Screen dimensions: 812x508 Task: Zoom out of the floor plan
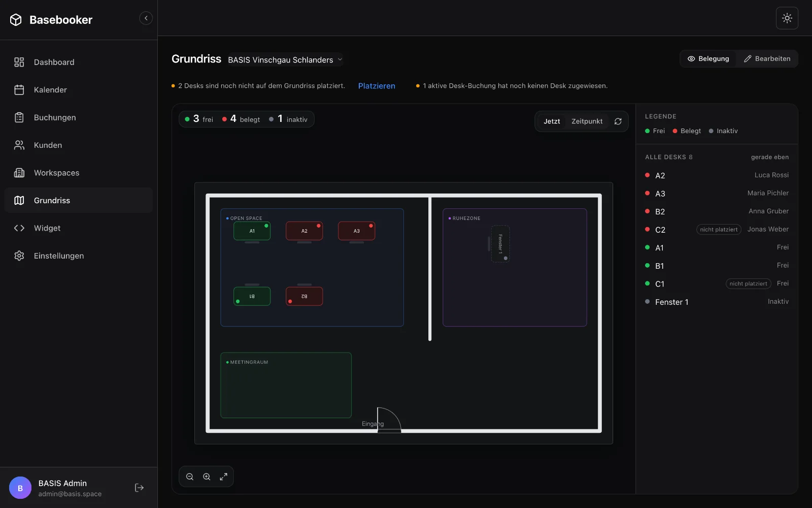(190, 477)
